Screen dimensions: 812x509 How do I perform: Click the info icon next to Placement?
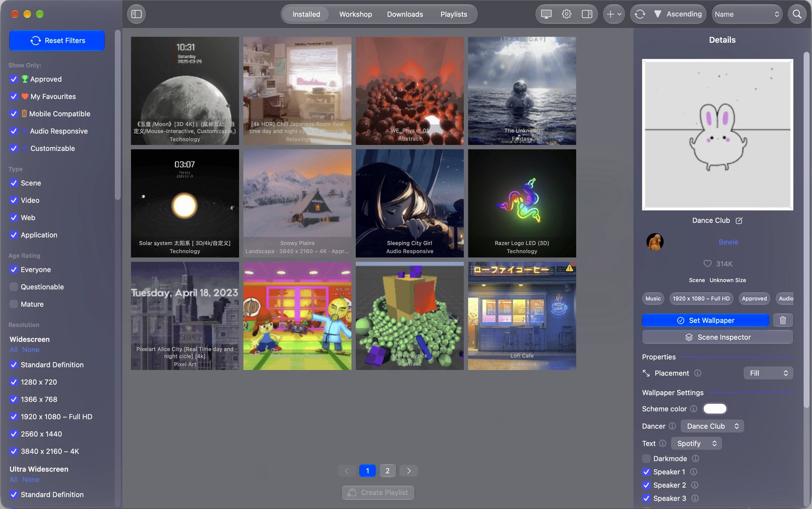[x=698, y=373]
